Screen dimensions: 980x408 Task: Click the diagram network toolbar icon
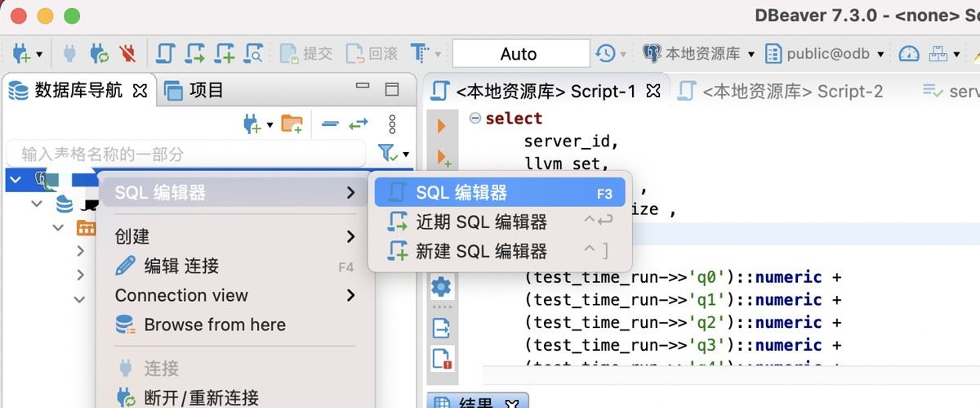tap(938, 54)
